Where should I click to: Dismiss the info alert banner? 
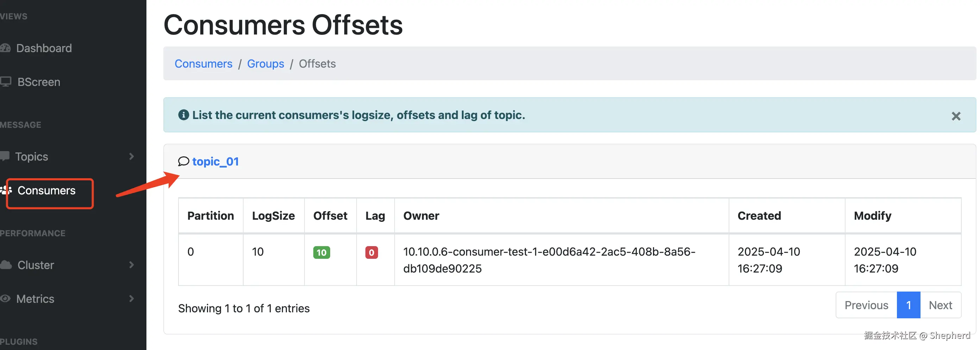(956, 116)
